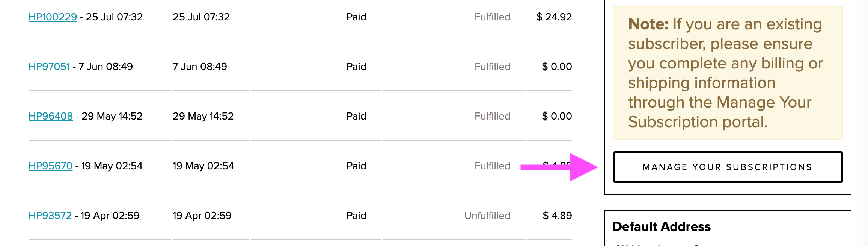Open order HP95670 link
The width and height of the screenshot is (868, 246).
[x=50, y=166]
